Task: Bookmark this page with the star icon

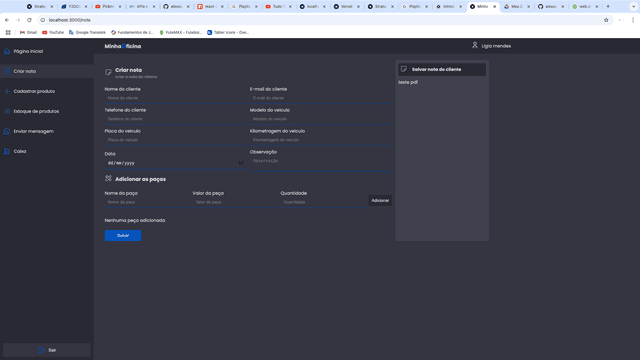Action: pos(606,20)
